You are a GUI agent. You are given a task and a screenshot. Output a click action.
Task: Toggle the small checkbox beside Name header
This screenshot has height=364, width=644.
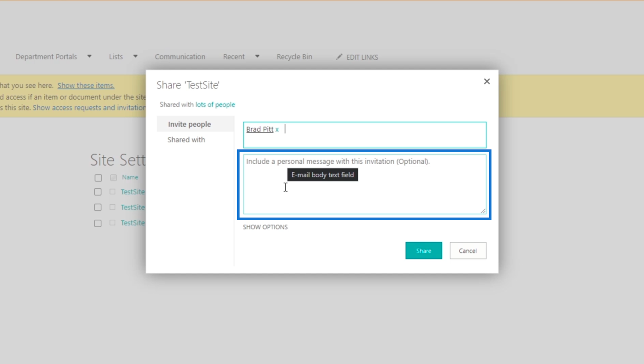pos(114,177)
